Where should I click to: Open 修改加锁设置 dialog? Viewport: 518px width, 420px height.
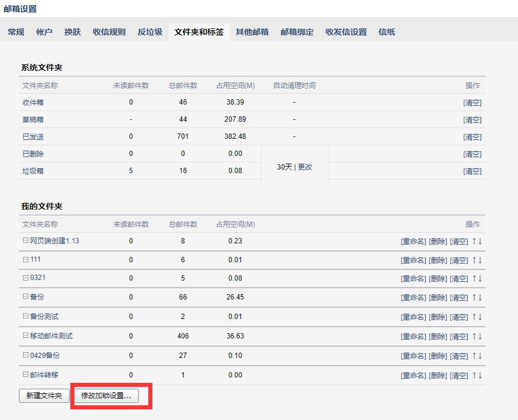click(106, 396)
